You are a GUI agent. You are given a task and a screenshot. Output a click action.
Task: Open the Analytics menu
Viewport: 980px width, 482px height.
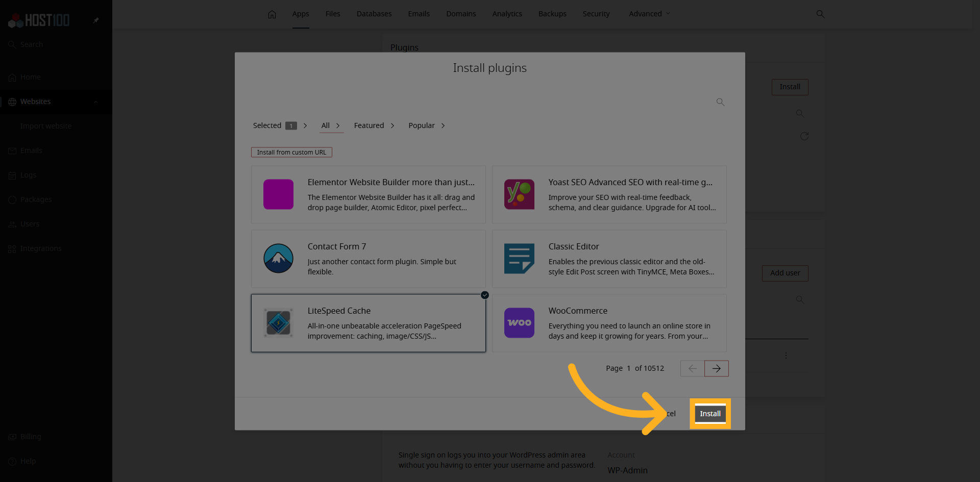[x=507, y=14]
